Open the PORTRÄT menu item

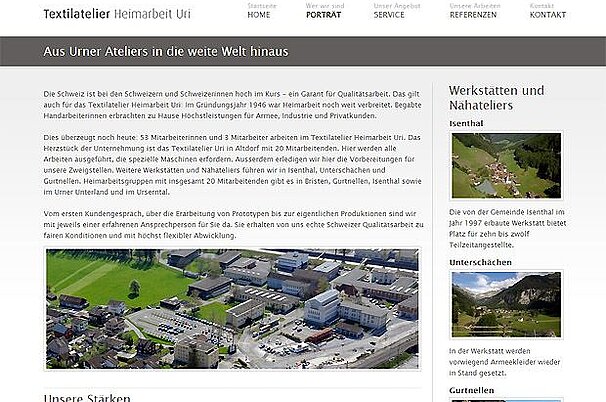coord(323,15)
